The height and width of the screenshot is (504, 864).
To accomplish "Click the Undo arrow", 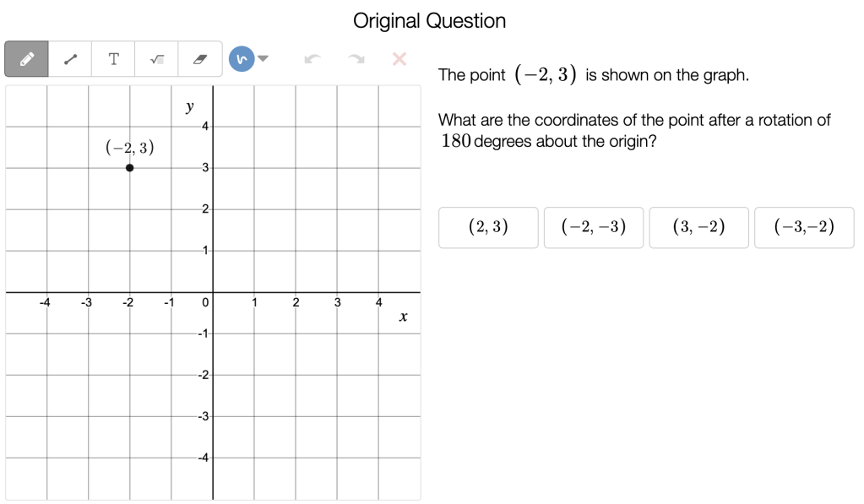I will click(x=312, y=59).
